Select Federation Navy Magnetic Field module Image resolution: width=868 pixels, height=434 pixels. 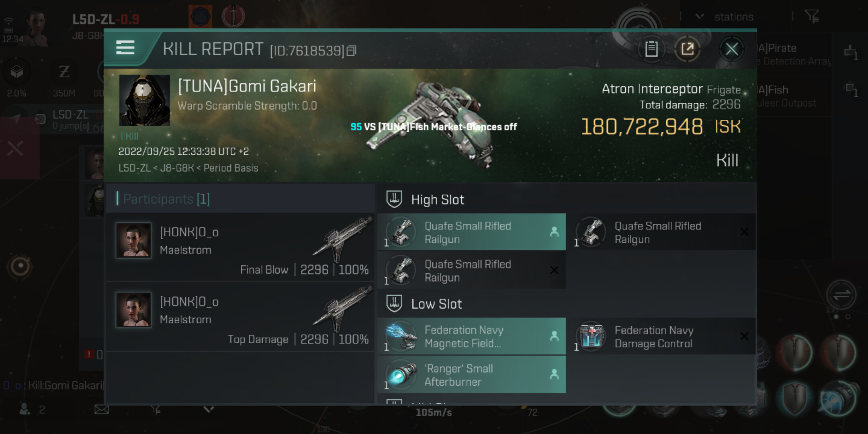[471, 337]
